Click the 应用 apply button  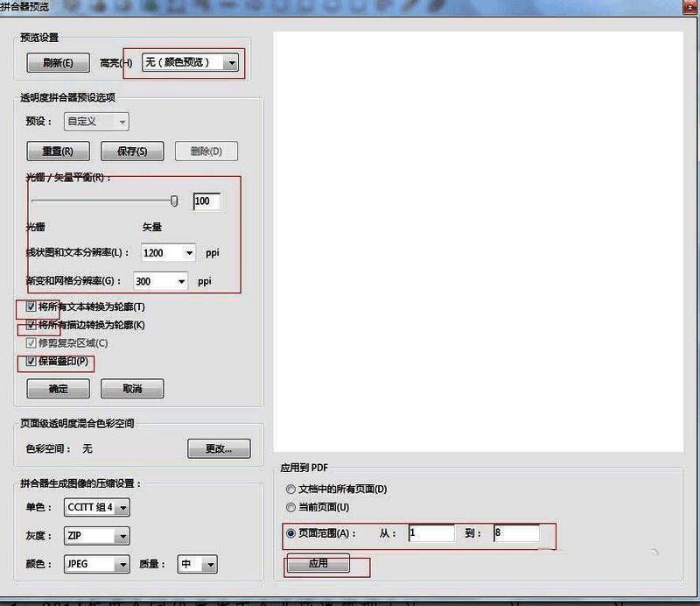[319, 564]
